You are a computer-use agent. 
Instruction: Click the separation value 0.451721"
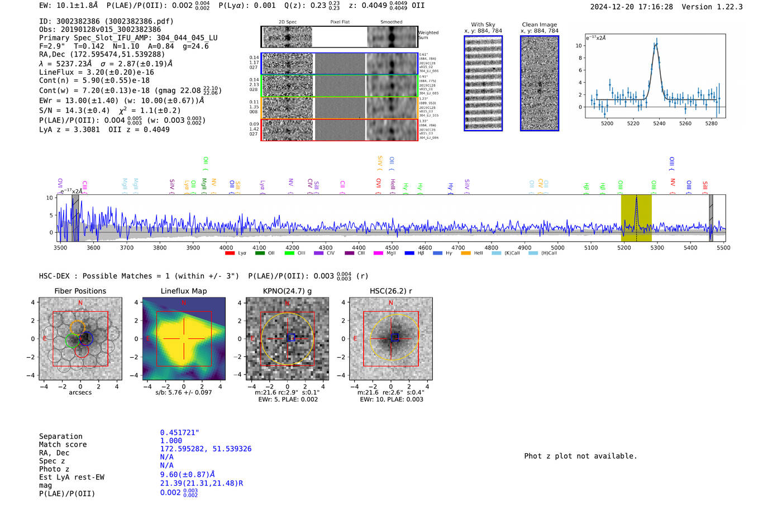point(180,433)
